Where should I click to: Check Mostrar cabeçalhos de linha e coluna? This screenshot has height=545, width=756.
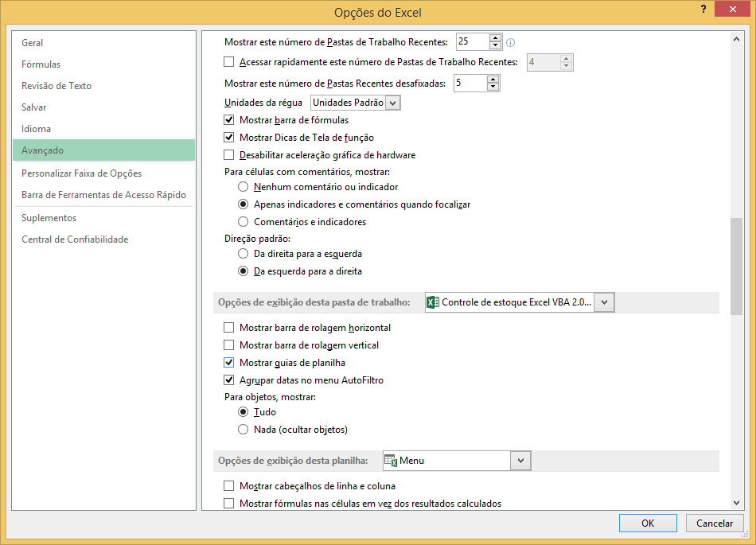pyautogui.click(x=229, y=486)
